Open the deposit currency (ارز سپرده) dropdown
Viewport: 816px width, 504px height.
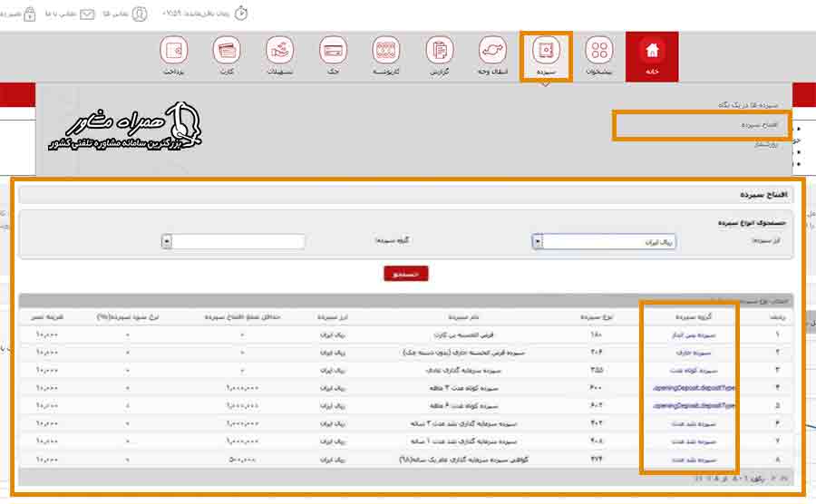tap(604, 242)
